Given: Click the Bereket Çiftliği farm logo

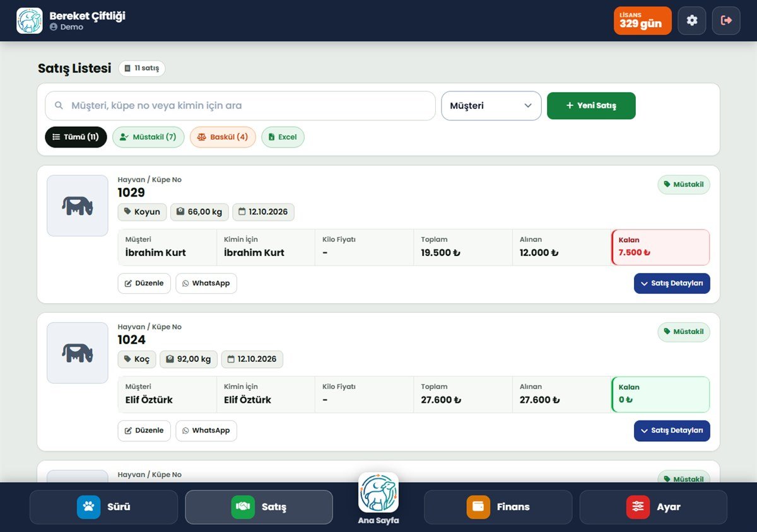Looking at the screenshot, I should 30,21.
